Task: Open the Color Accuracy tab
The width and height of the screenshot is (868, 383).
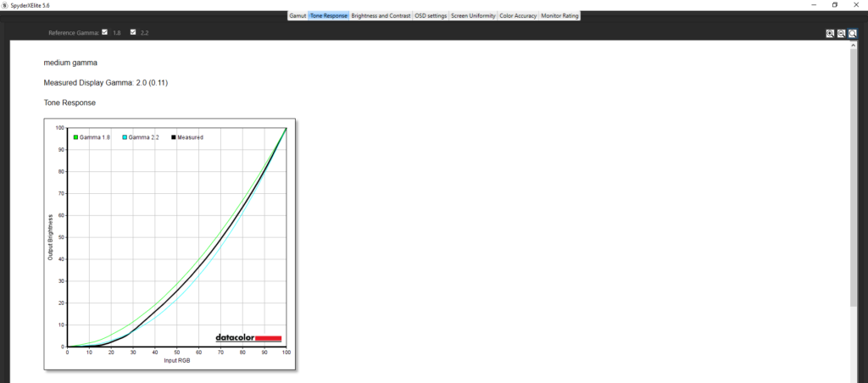Action: 518,16
